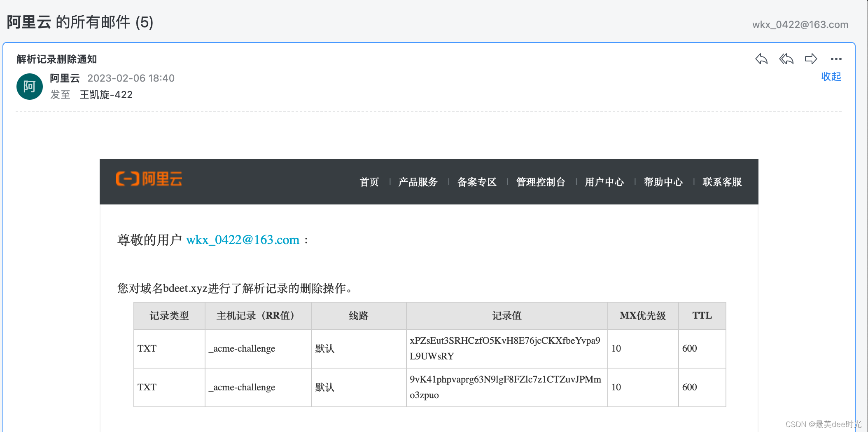868x432 pixels.
Task: Click the sentence about domain bdeet.xyz
Action: point(236,288)
